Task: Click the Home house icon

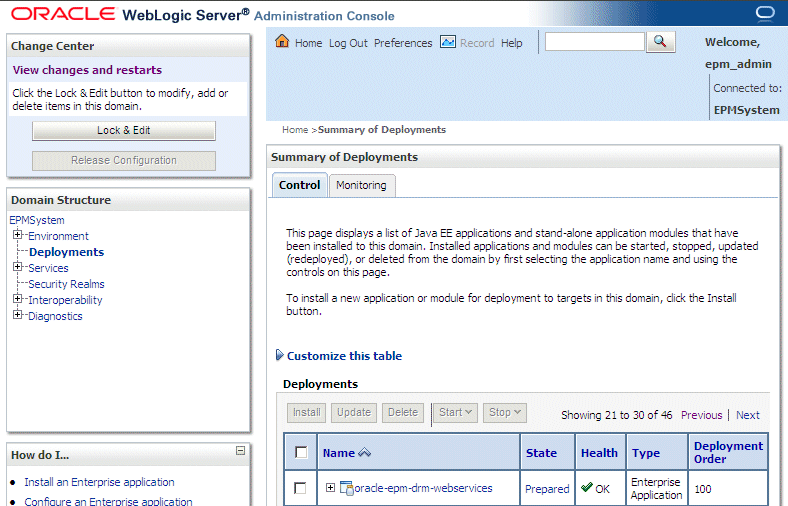Action: click(282, 41)
